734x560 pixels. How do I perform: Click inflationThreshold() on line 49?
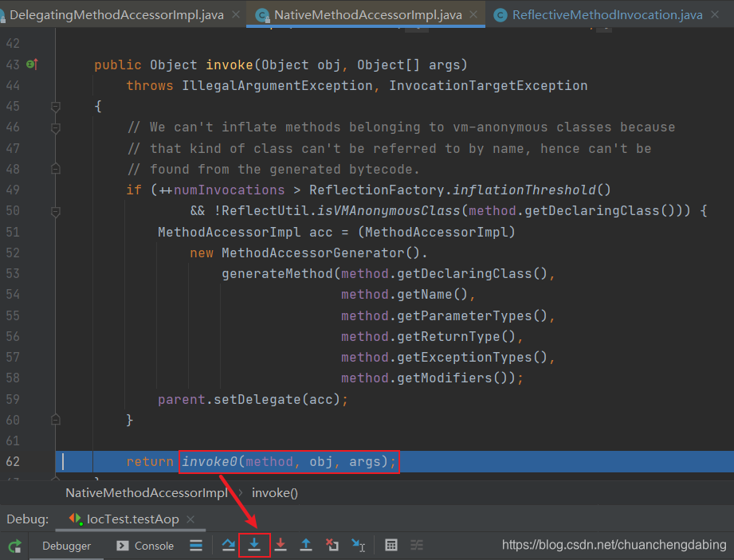point(532,190)
